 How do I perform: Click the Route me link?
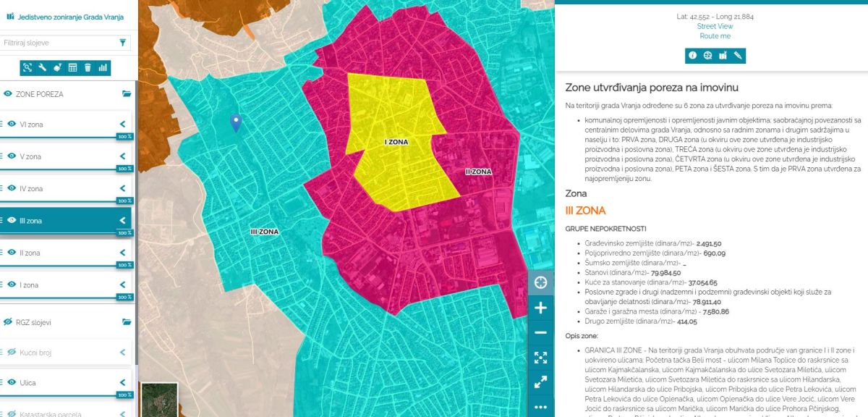click(715, 36)
